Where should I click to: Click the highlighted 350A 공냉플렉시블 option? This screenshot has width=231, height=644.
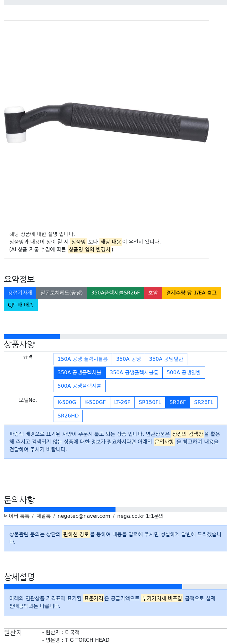pyautogui.click(x=80, y=372)
